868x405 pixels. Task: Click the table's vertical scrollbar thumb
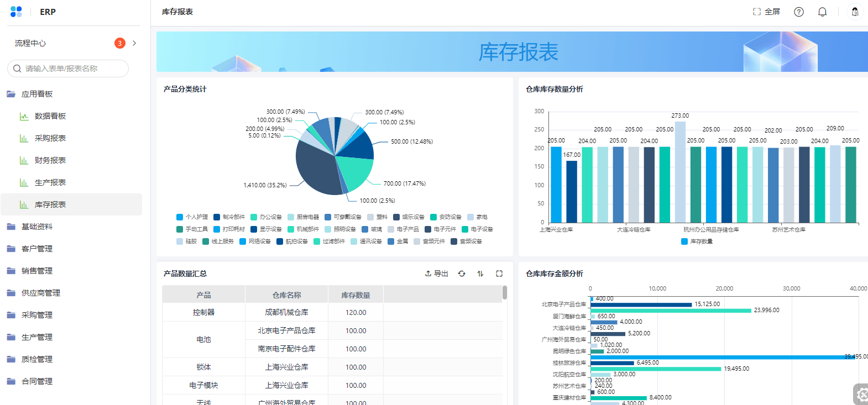pos(504,292)
